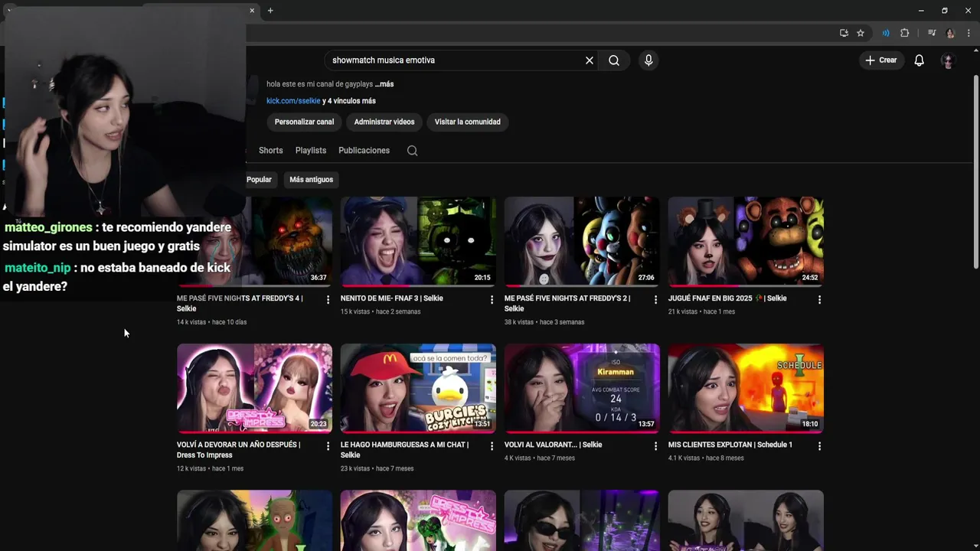Viewport: 980px width, 551px height.
Task: Open Five Nights at Freddy's 2 thumbnail
Action: click(x=582, y=241)
